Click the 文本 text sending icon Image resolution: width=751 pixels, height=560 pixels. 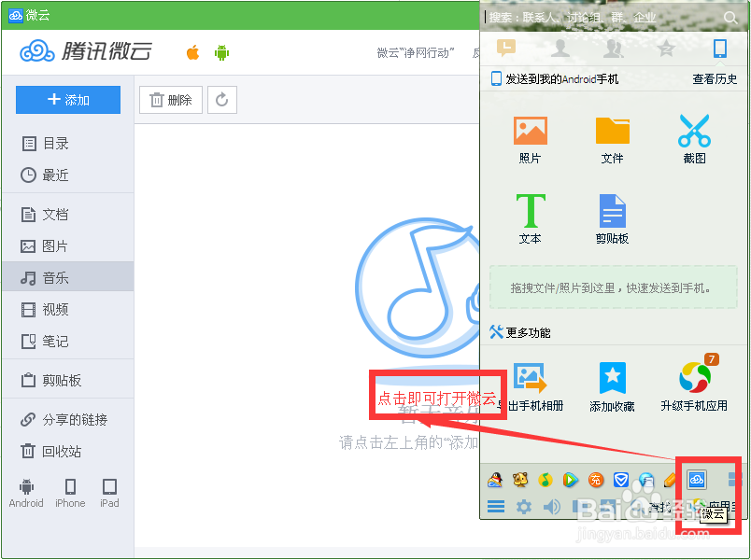click(530, 213)
